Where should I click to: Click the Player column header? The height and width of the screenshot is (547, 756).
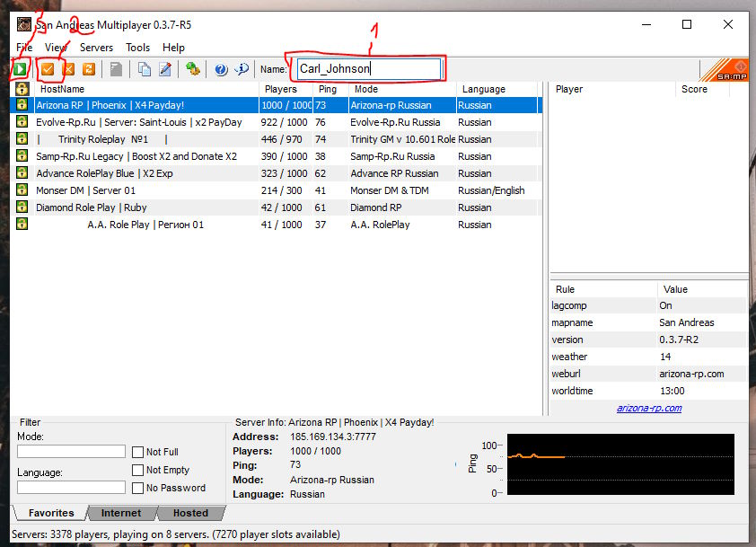[612, 89]
